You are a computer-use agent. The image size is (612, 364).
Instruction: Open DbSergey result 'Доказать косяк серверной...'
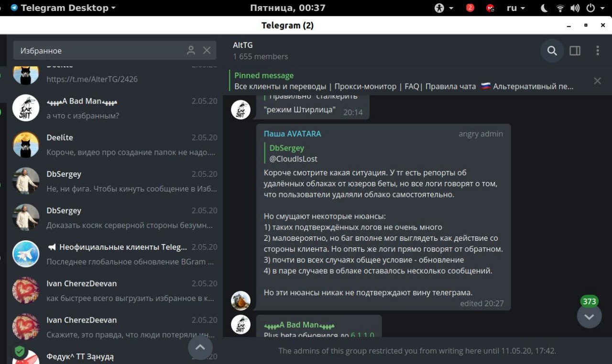coord(115,217)
